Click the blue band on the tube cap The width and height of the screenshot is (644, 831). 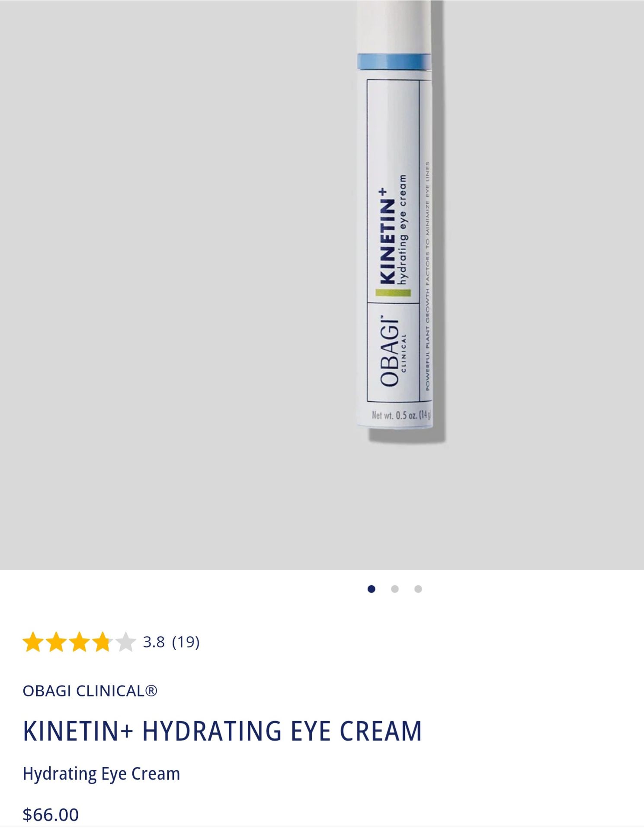point(394,61)
